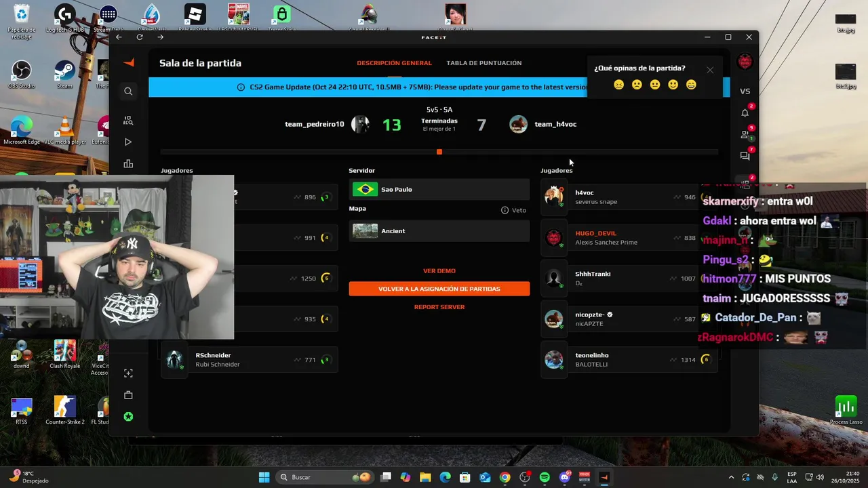Open the friends list icon
The width and height of the screenshot is (868, 488).
tap(745, 134)
